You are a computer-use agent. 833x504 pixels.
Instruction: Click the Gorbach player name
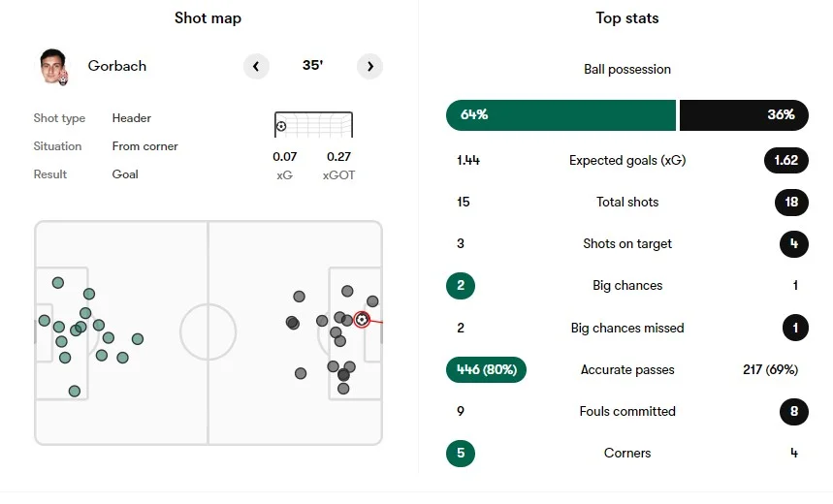117,66
